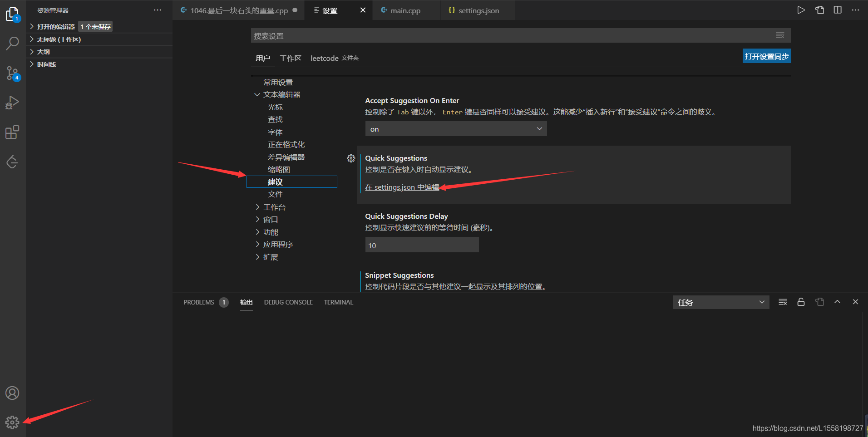
Task: Clear the output panel
Action: coord(783,302)
